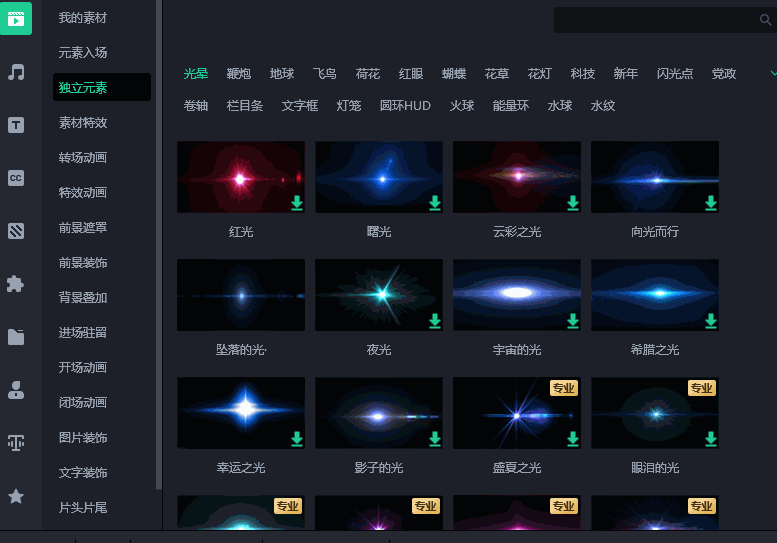Click the search input field
This screenshot has height=543, width=777.
coord(665,20)
